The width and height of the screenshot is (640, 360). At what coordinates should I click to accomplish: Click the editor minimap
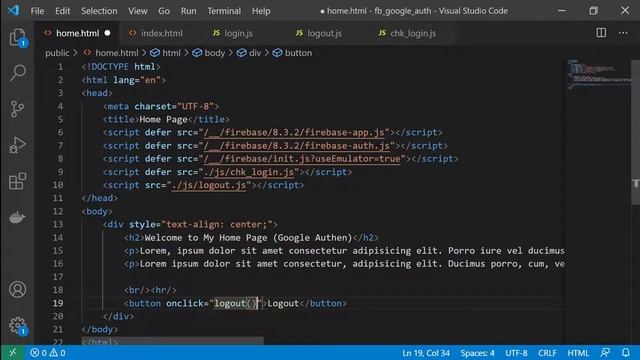coord(598,74)
